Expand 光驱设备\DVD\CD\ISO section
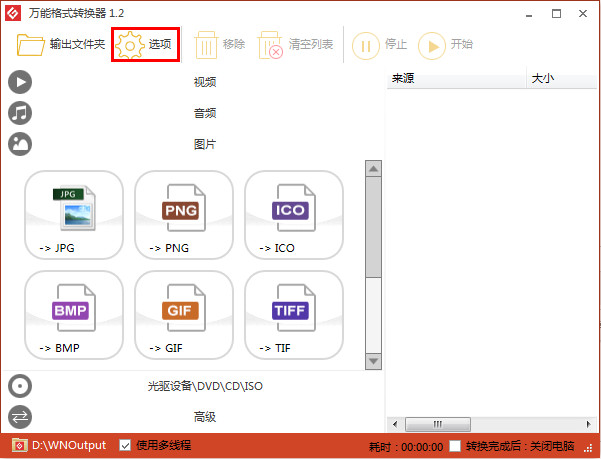Viewport: 601px width, 459px height. point(204,386)
